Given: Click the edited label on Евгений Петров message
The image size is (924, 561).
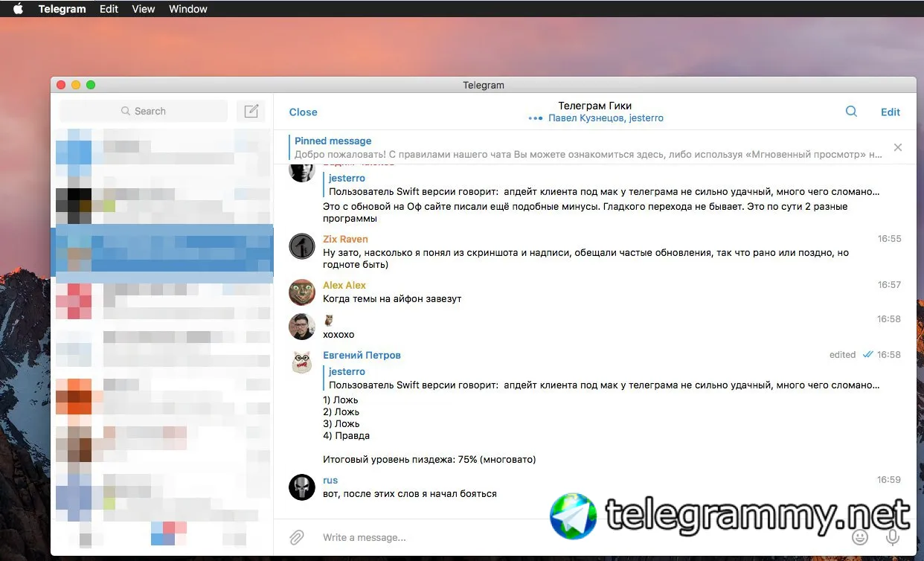Looking at the screenshot, I should point(842,355).
